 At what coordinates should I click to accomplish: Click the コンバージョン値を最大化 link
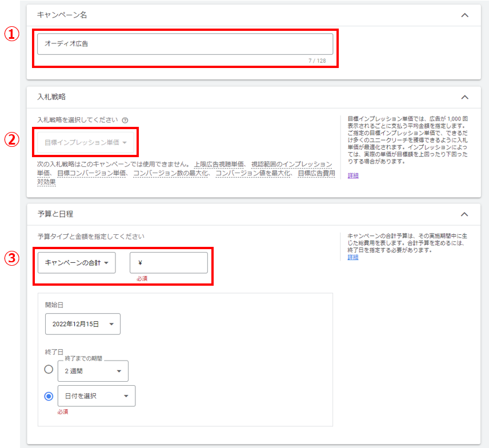click(253, 173)
